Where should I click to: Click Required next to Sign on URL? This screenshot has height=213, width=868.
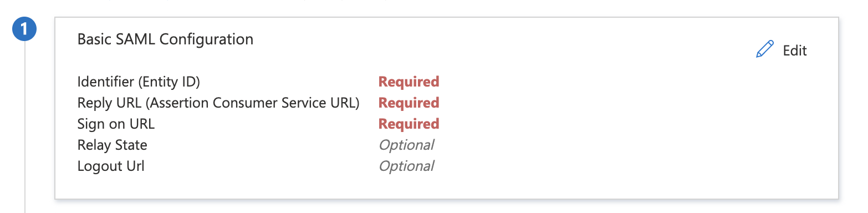coord(409,124)
